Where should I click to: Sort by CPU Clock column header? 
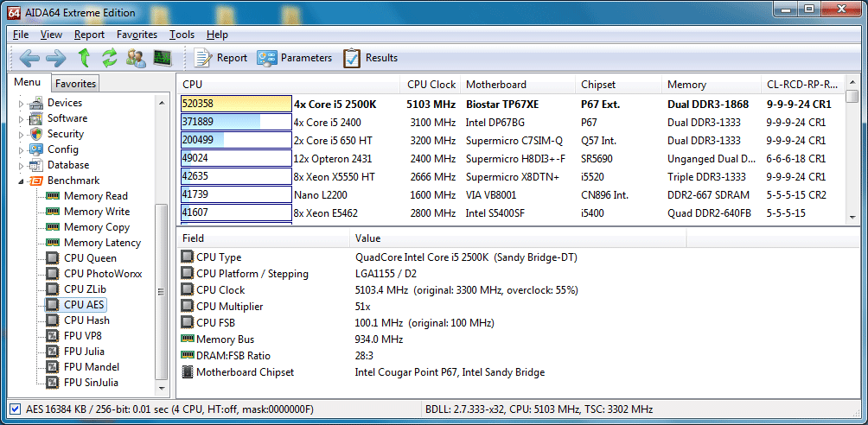click(431, 85)
